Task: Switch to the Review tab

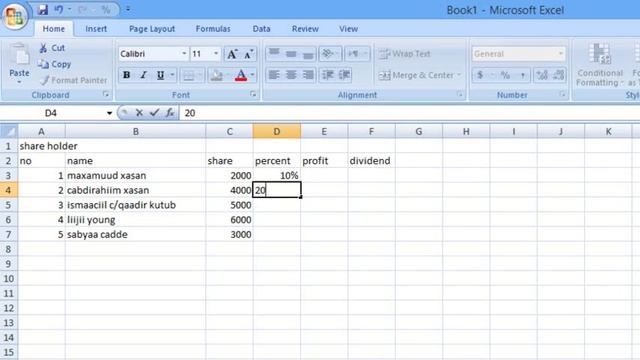Action: click(x=305, y=29)
